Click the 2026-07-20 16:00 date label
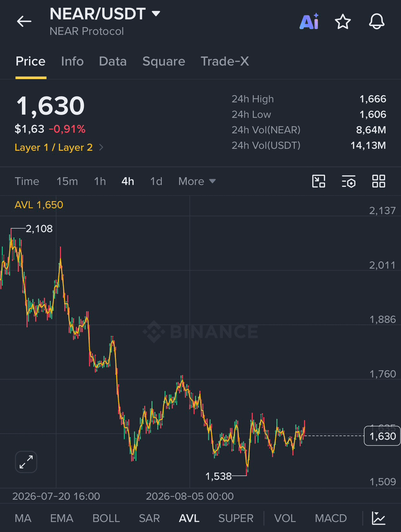The image size is (401, 532). (56, 496)
